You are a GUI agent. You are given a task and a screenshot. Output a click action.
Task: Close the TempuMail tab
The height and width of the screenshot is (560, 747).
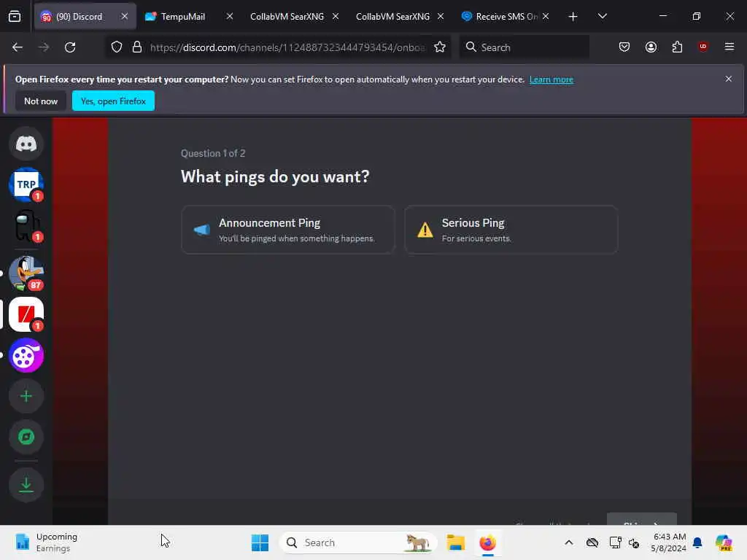click(x=230, y=17)
